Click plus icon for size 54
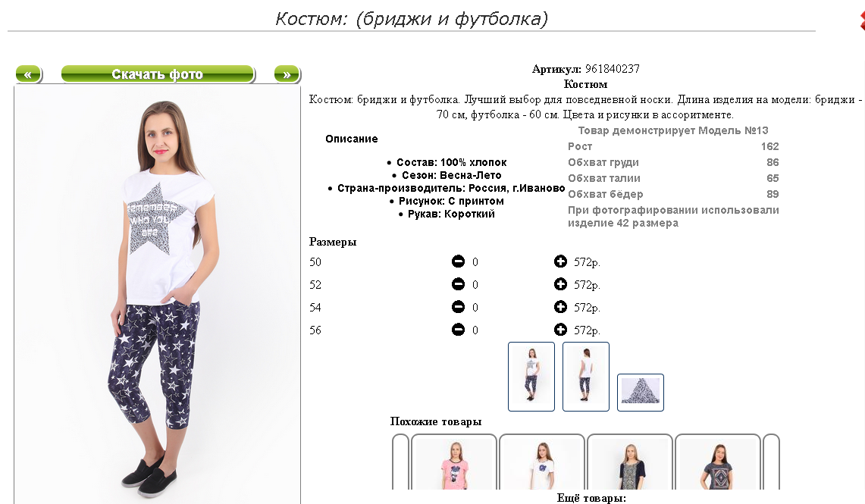This screenshot has width=865, height=504. tap(560, 307)
